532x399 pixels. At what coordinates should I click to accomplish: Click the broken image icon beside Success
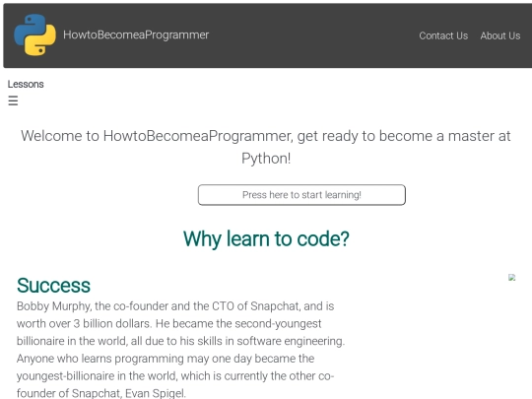tap(511, 278)
